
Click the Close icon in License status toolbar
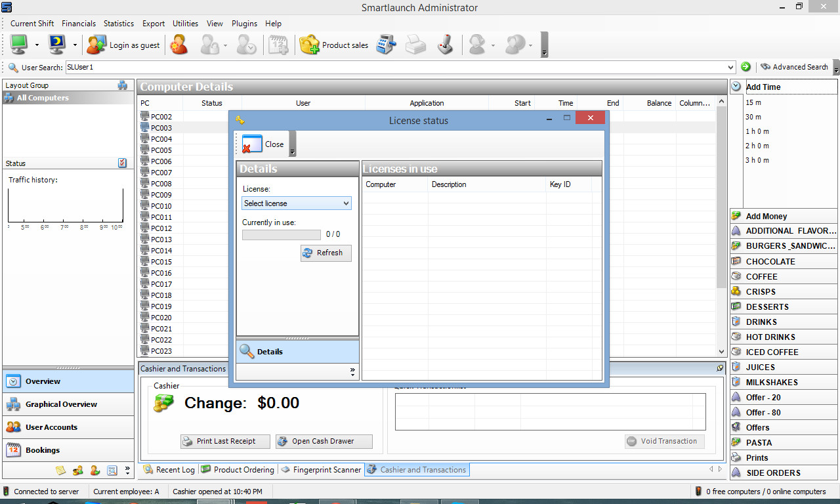pyautogui.click(x=252, y=144)
